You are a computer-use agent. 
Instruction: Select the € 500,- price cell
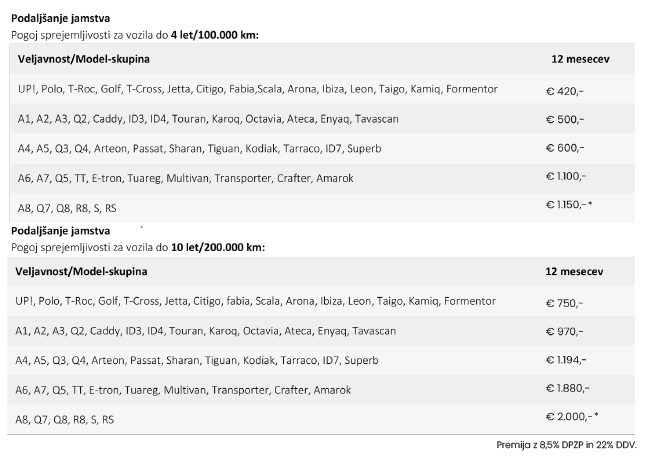[565, 120]
